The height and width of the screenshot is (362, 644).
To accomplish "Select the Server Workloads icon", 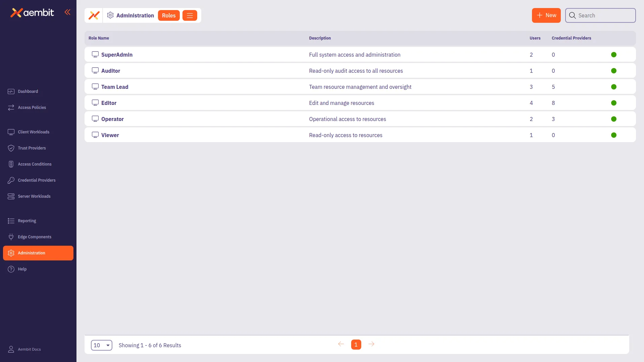I will coord(11,196).
